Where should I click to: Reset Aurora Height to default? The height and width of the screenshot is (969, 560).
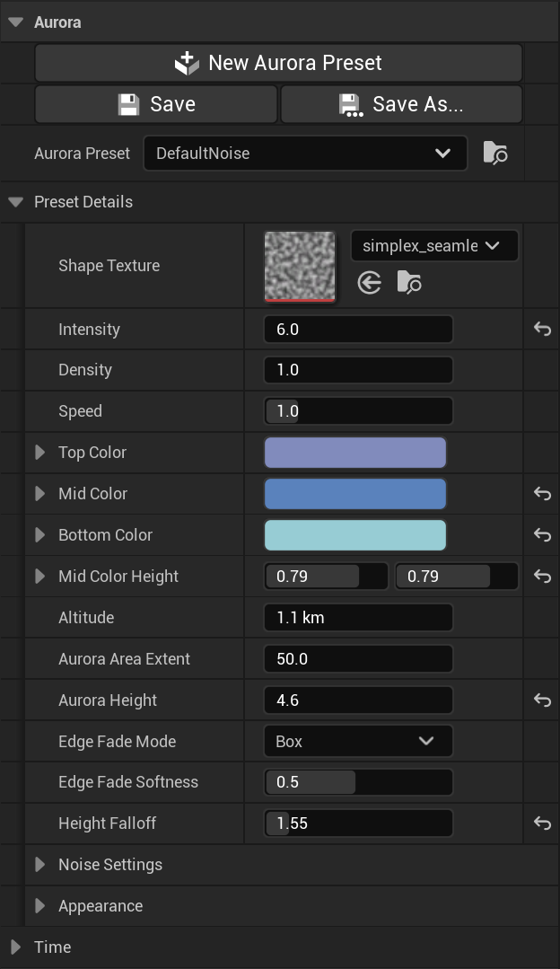point(542,700)
